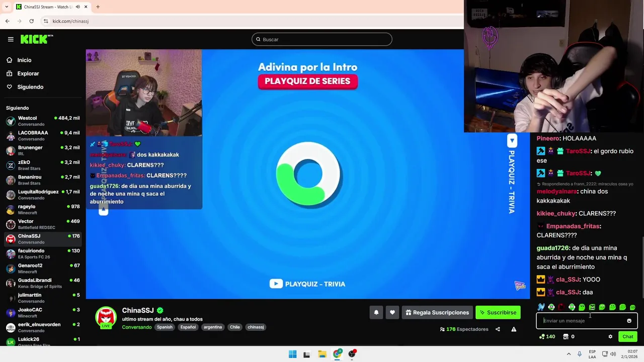Open the Conversando category link

[136, 327]
